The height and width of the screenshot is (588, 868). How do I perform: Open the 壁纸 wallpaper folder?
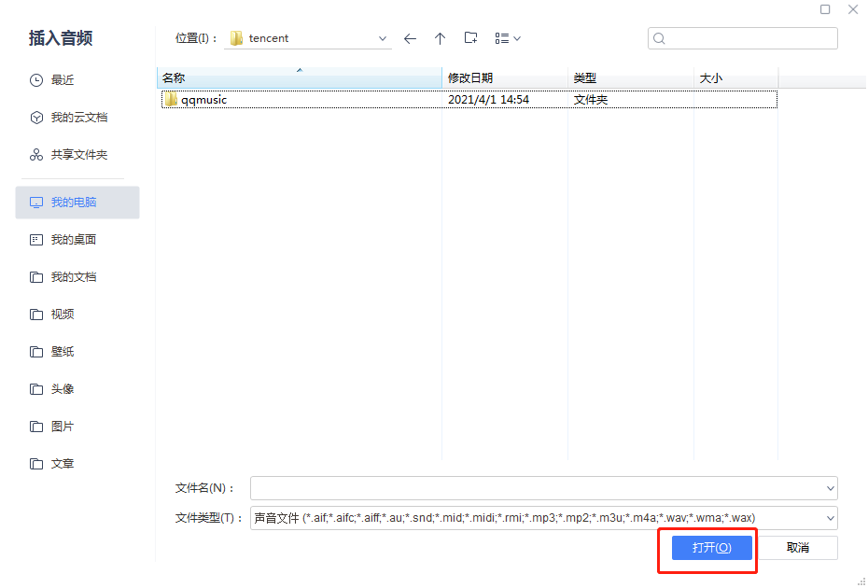click(x=63, y=352)
